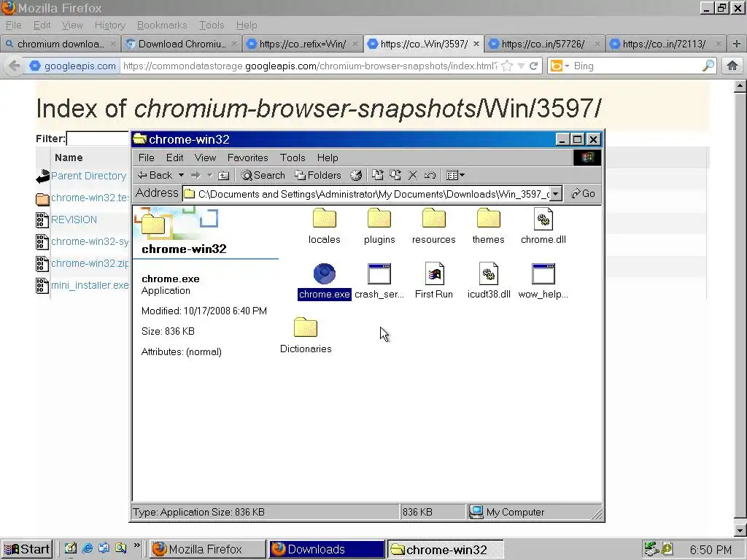
Task: Click the Bing search magnifier icon
Action: tap(708, 66)
